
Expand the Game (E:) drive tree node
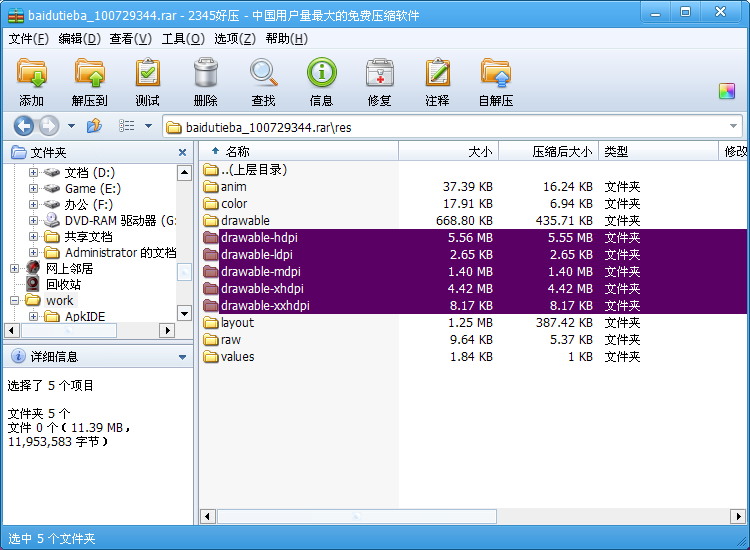[34, 189]
